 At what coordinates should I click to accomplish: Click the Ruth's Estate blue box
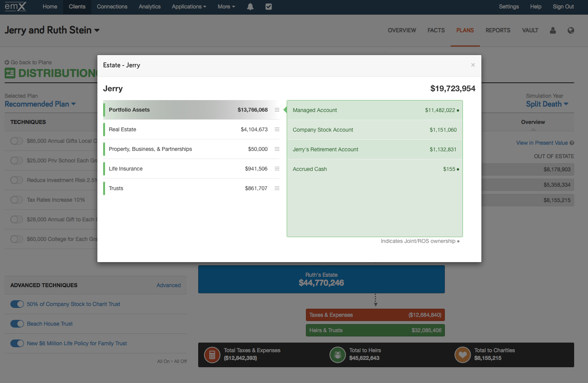[x=321, y=279]
